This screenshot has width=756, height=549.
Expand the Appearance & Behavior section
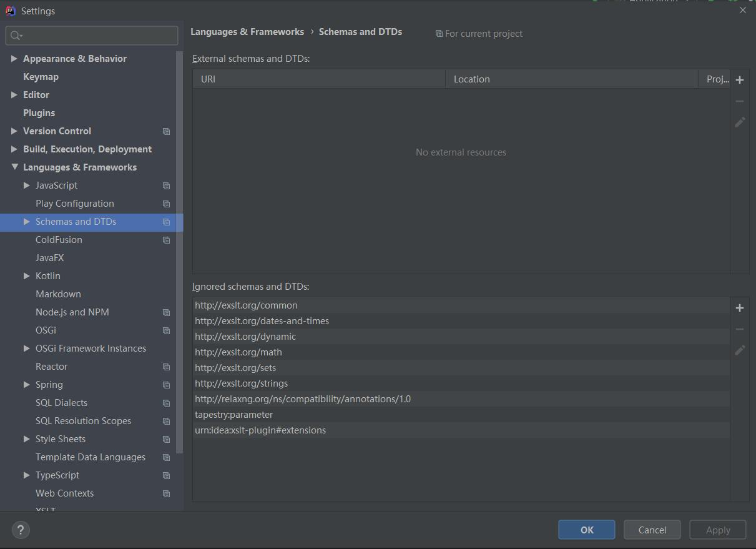[14, 58]
